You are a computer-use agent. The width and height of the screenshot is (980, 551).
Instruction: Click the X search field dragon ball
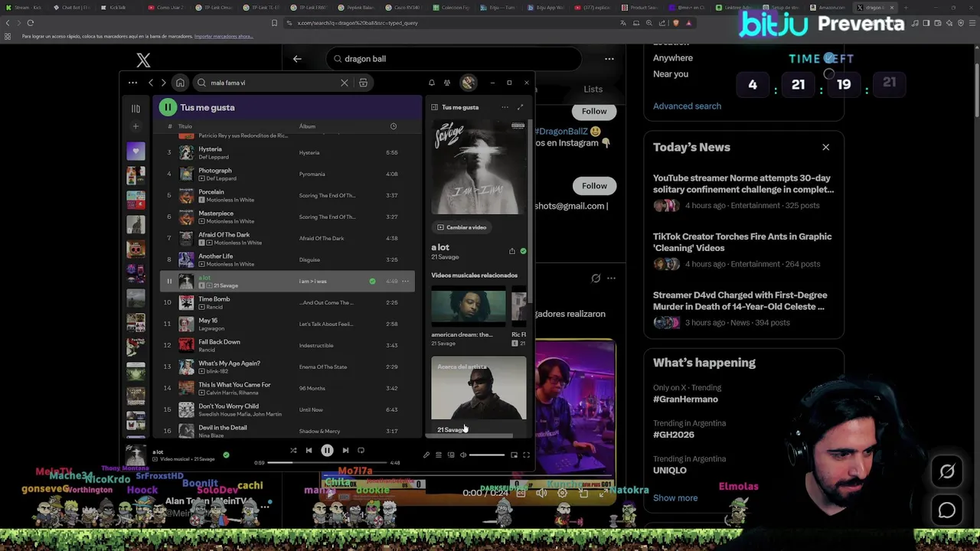click(x=454, y=59)
